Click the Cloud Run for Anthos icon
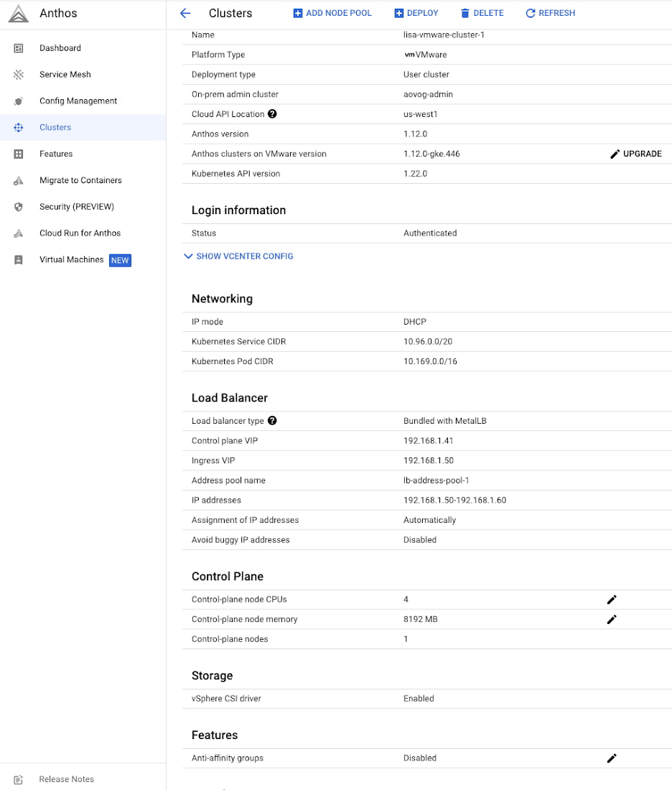The image size is (672, 790). (19, 233)
